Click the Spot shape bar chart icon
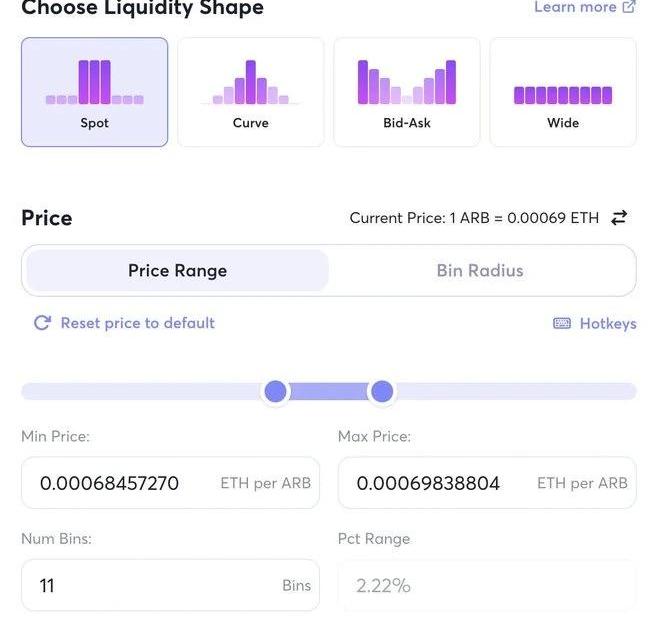The width and height of the screenshot is (672, 620). click(94, 83)
